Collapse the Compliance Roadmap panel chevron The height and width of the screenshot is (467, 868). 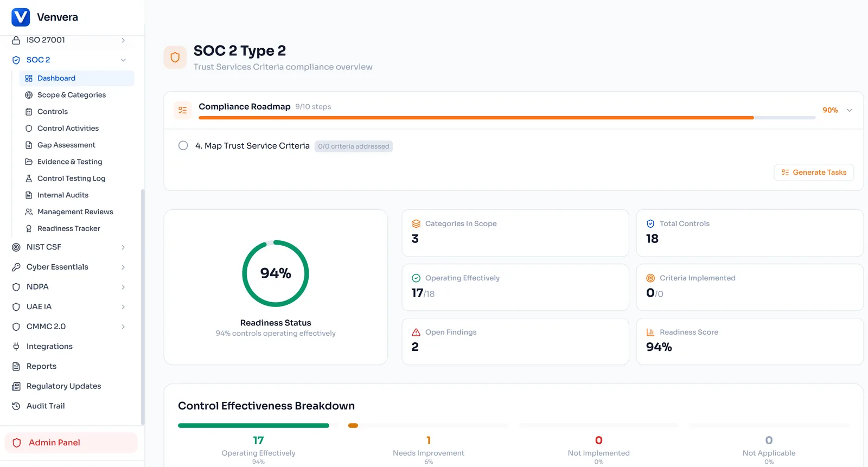850,110
